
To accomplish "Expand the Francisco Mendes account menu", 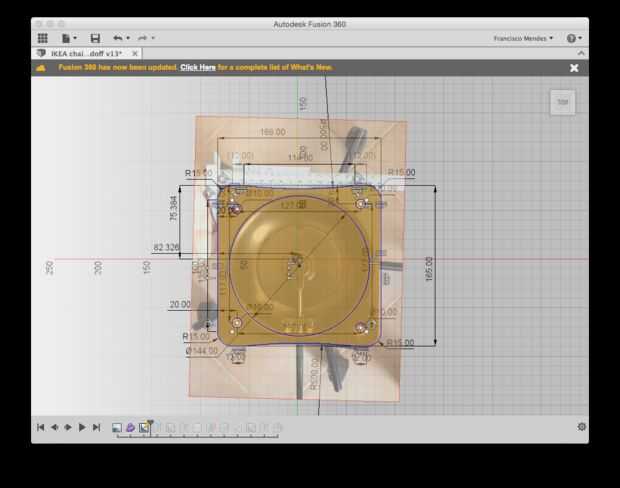I will [x=523, y=38].
